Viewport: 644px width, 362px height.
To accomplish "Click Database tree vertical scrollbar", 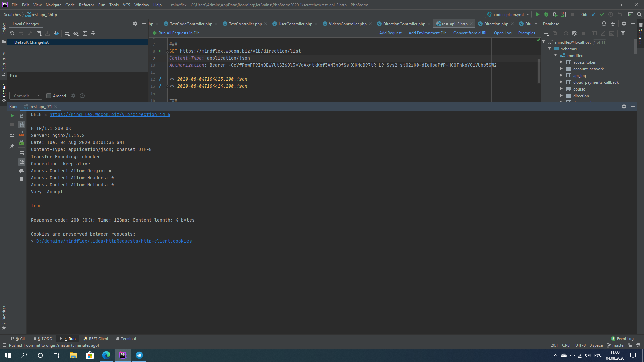I will coord(635,46).
